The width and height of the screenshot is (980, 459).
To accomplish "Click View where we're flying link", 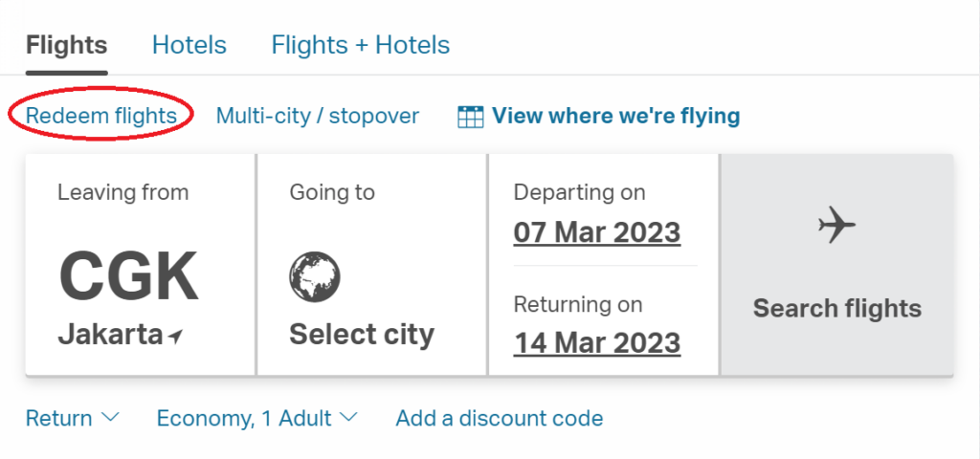I will click(616, 116).
